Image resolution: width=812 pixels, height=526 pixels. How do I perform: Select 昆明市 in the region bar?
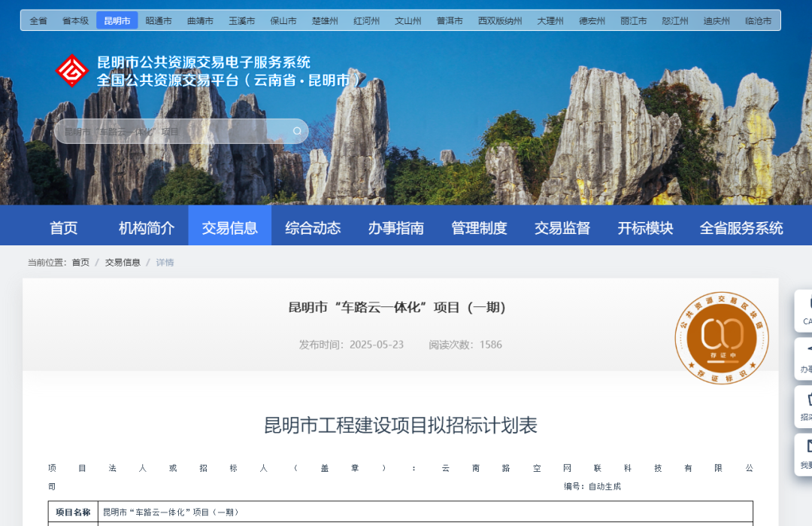[117, 20]
